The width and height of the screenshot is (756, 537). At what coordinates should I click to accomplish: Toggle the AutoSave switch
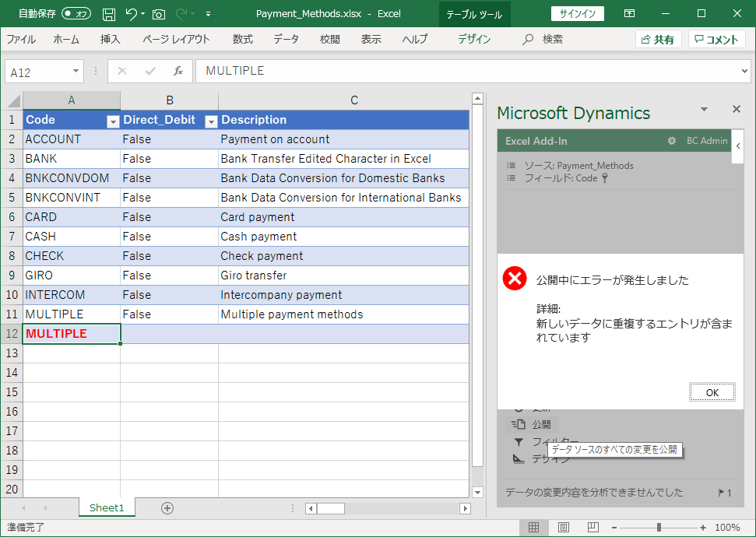[x=76, y=14]
